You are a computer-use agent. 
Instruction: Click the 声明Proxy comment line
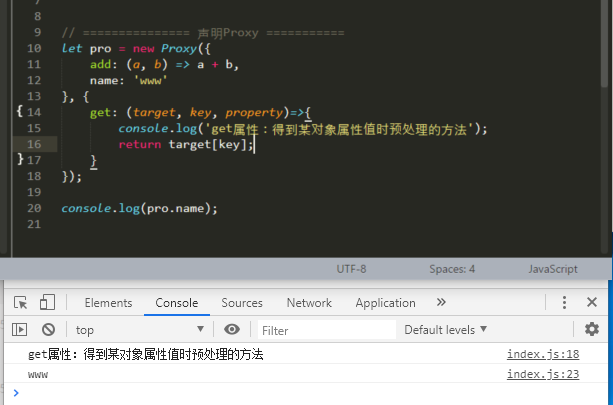click(203, 33)
